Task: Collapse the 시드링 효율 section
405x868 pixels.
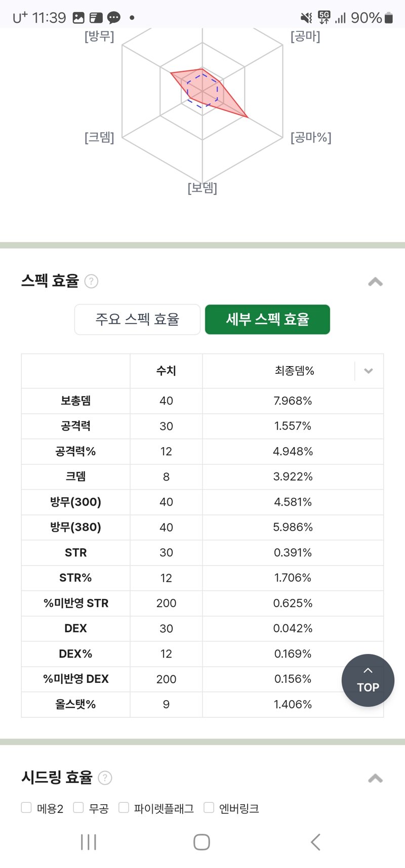Action: click(x=375, y=778)
